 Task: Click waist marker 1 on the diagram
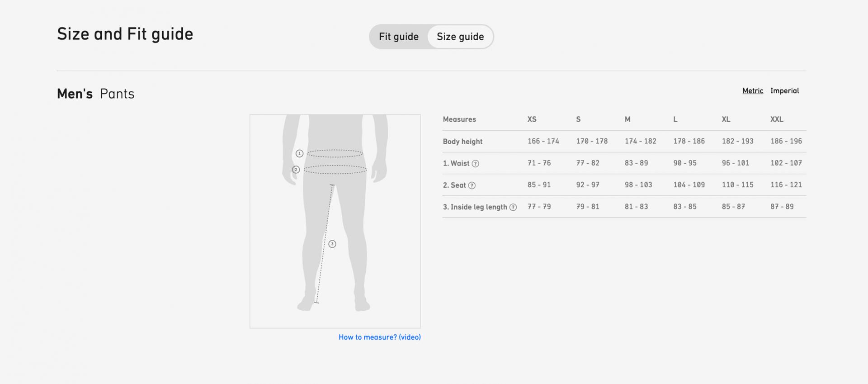click(299, 154)
